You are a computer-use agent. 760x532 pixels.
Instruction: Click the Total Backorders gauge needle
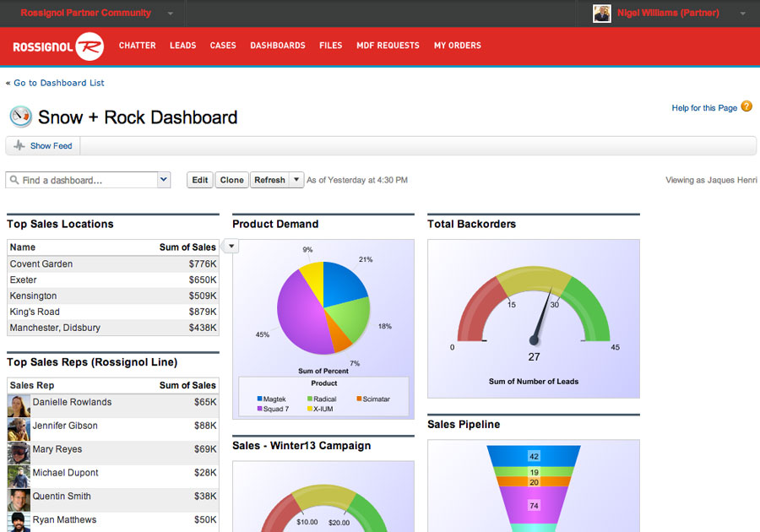point(542,315)
